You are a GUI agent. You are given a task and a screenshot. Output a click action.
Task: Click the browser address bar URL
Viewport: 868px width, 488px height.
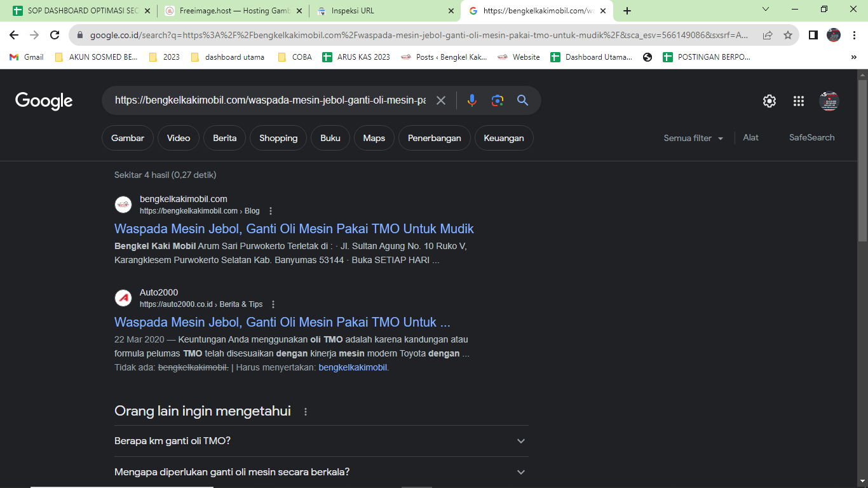[x=419, y=36]
